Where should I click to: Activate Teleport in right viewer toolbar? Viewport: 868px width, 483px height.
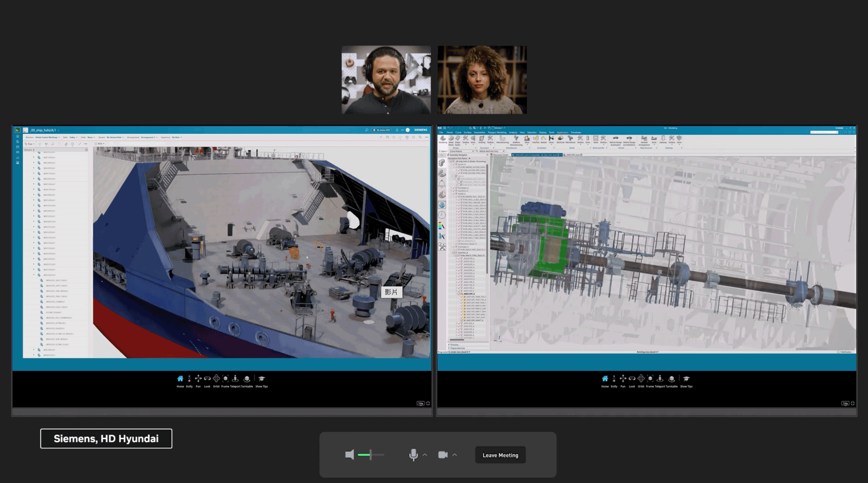point(660,379)
